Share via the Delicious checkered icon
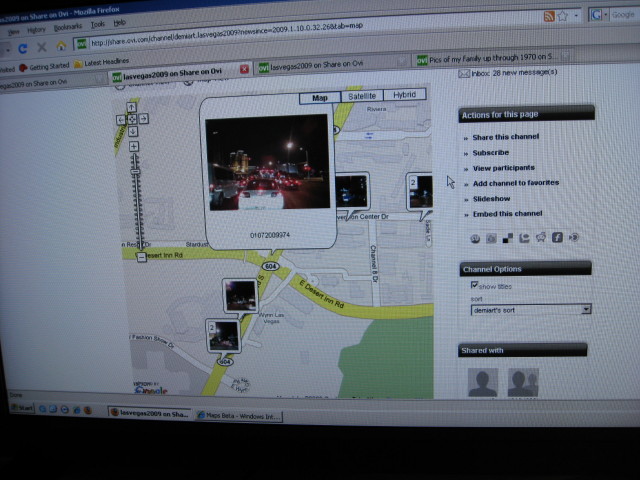Screen dimensions: 640x480 tap(508, 238)
